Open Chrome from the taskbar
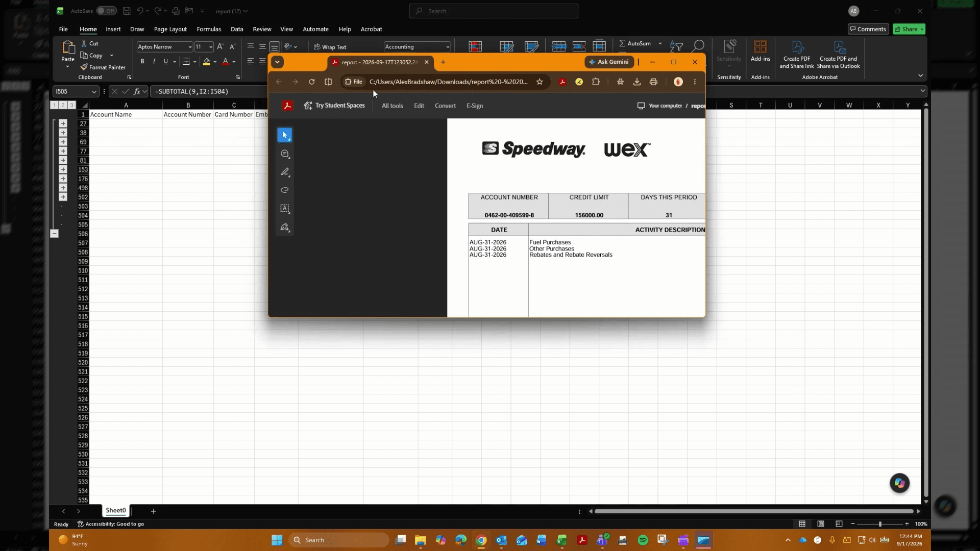The height and width of the screenshot is (551, 980). (x=481, y=540)
